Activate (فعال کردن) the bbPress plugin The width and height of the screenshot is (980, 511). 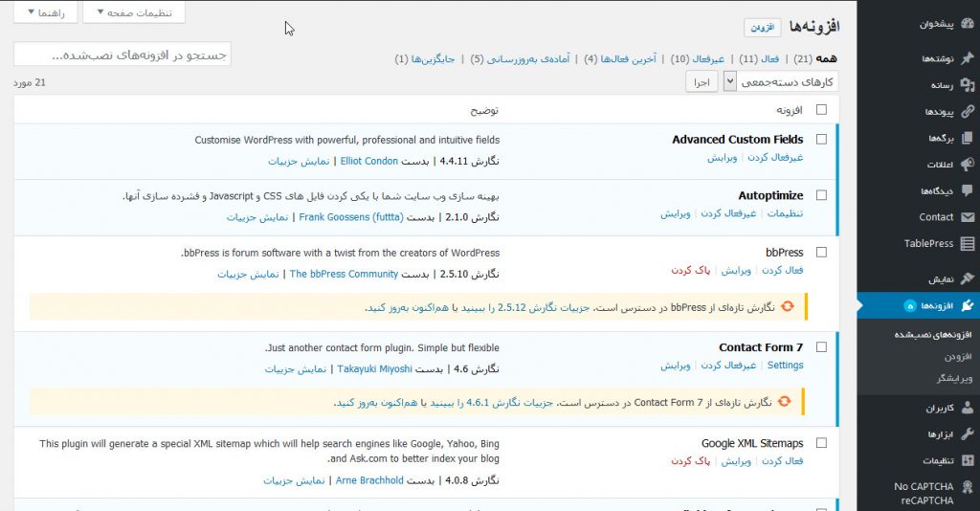point(783,271)
